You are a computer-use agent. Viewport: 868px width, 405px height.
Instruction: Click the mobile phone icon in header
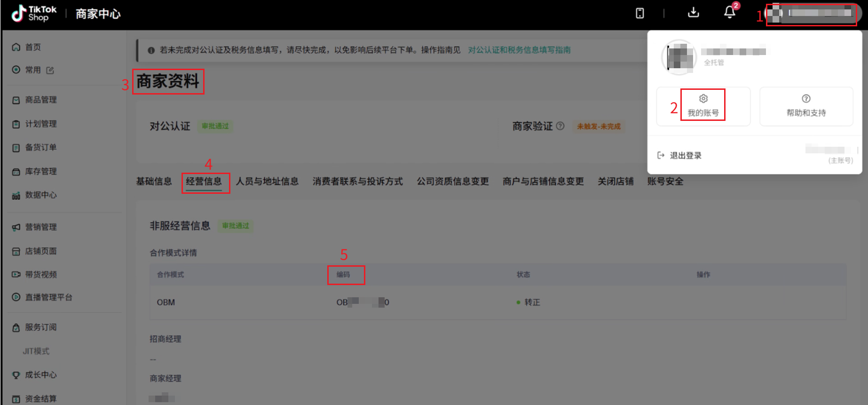click(639, 13)
